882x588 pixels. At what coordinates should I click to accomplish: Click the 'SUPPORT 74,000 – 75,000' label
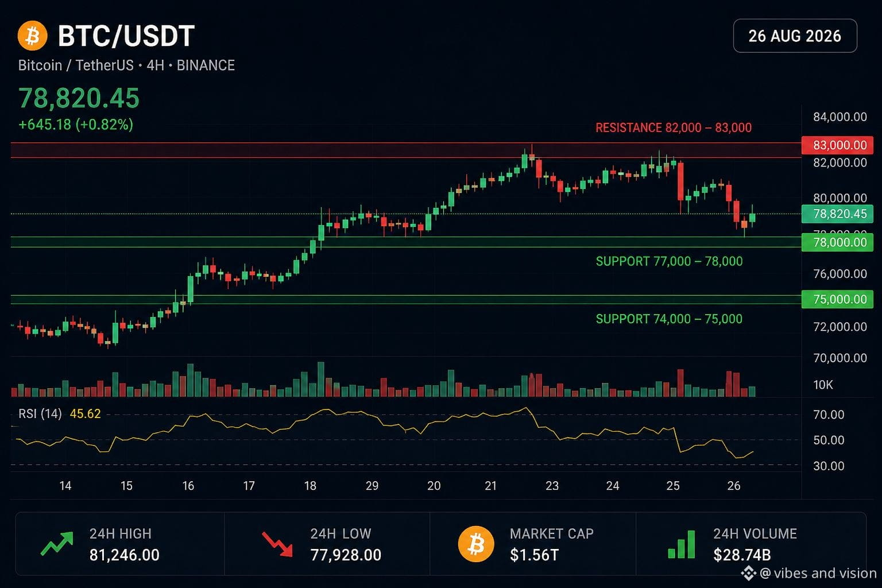point(669,319)
